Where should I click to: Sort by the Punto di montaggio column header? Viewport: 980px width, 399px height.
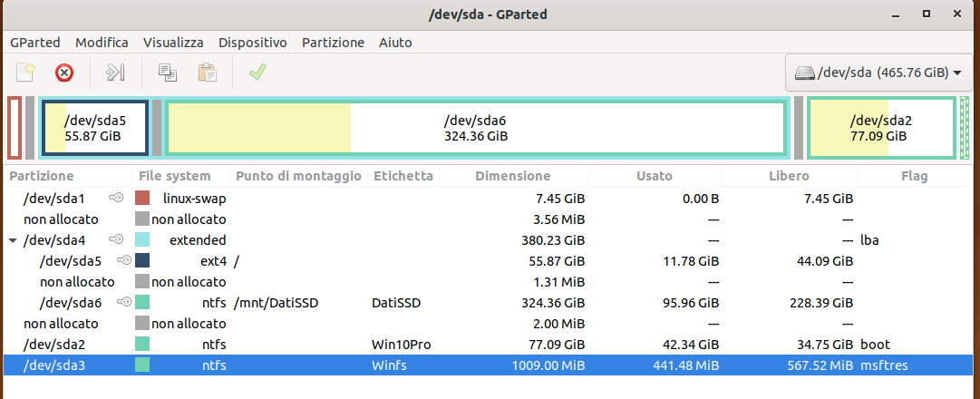coord(299,176)
